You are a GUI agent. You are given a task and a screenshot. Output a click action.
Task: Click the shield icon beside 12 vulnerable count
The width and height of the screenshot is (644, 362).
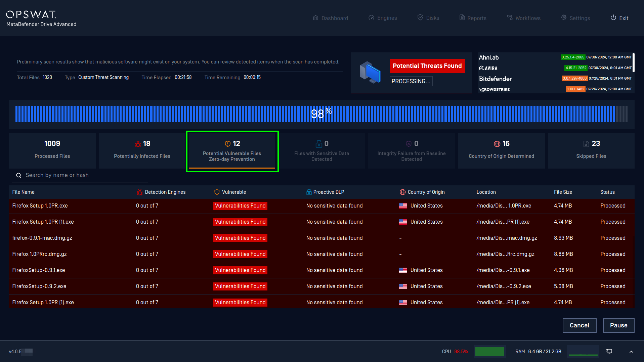pyautogui.click(x=227, y=144)
